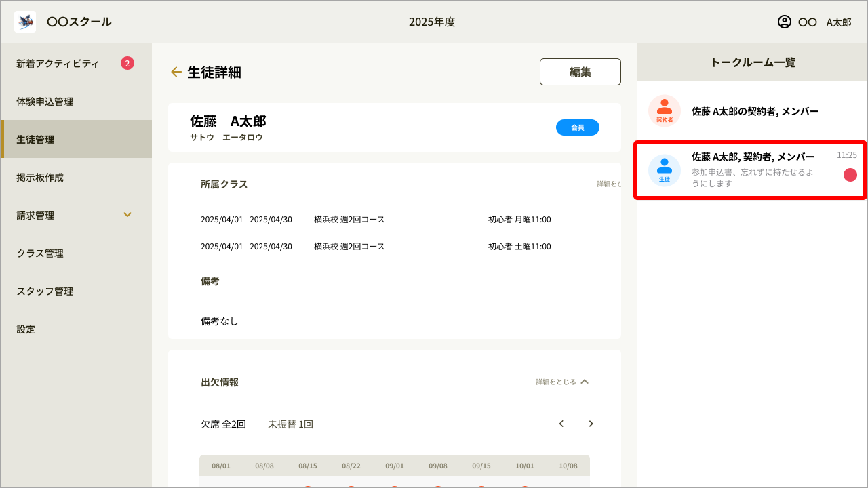Image resolution: width=868 pixels, height=488 pixels.
Task: Open 設定 from the sidebar
Action: click(26, 329)
